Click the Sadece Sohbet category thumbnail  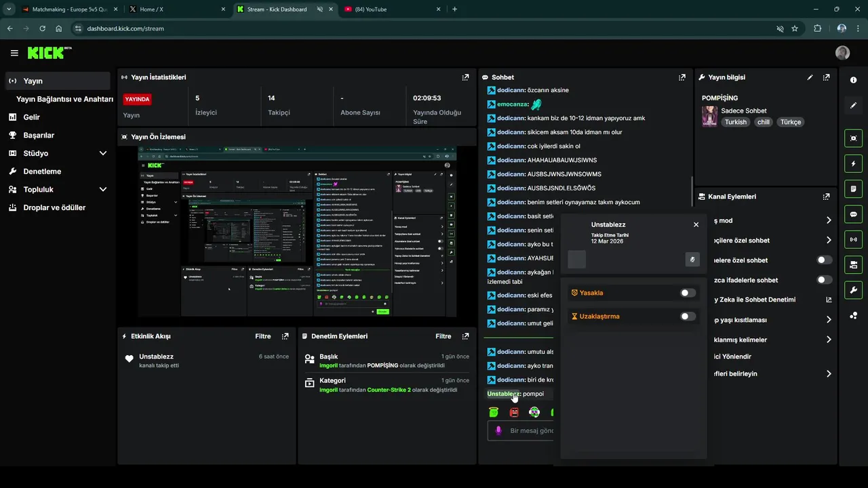pos(709,116)
